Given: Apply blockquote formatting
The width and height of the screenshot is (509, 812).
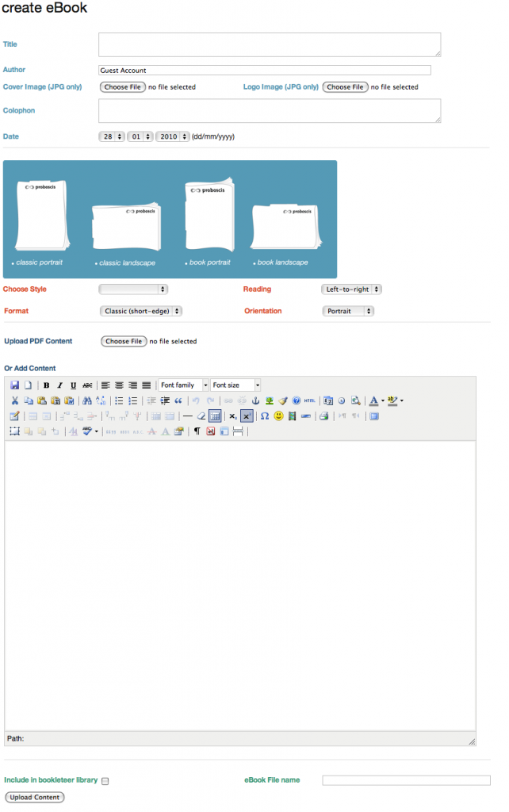Looking at the screenshot, I should point(178,400).
